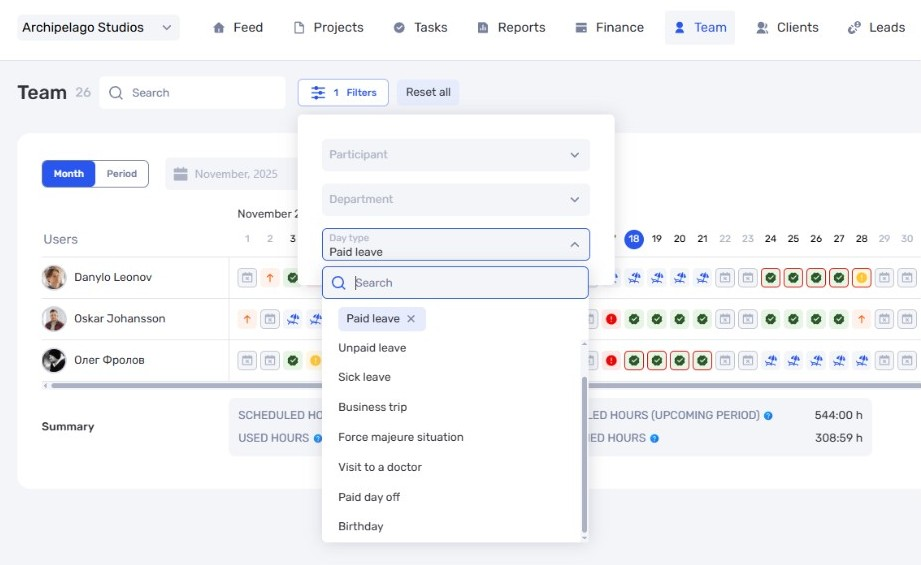Go to the Projects tab
Image resolution: width=921 pixels, height=565 pixels.
[328, 28]
